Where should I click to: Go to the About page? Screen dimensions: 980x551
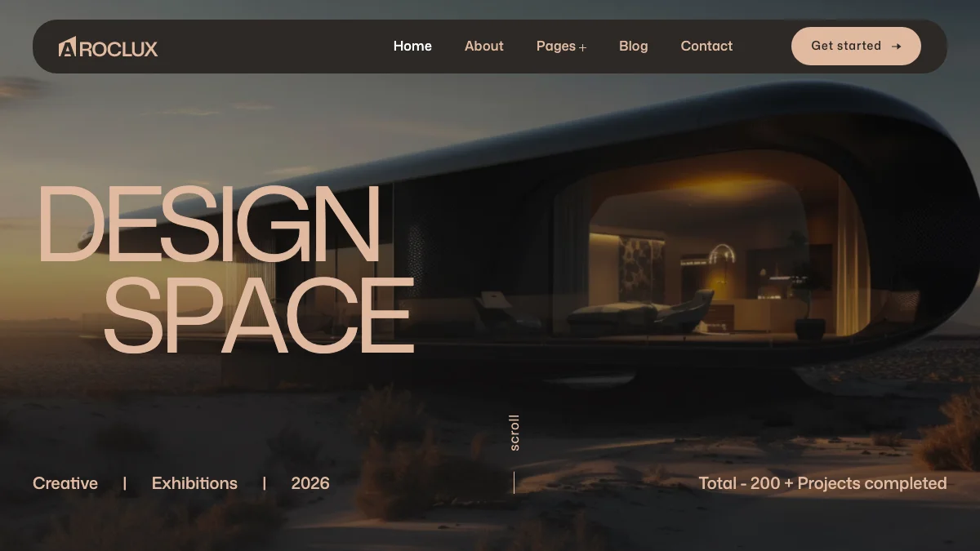(484, 46)
